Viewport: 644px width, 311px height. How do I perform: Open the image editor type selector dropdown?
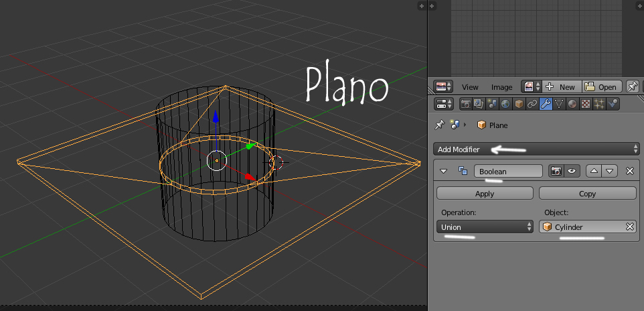click(443, 87)
